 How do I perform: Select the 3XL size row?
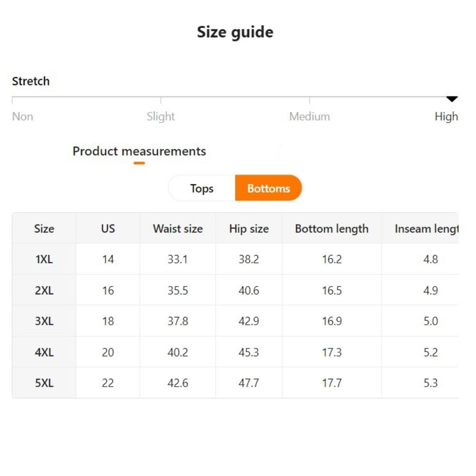44,321
